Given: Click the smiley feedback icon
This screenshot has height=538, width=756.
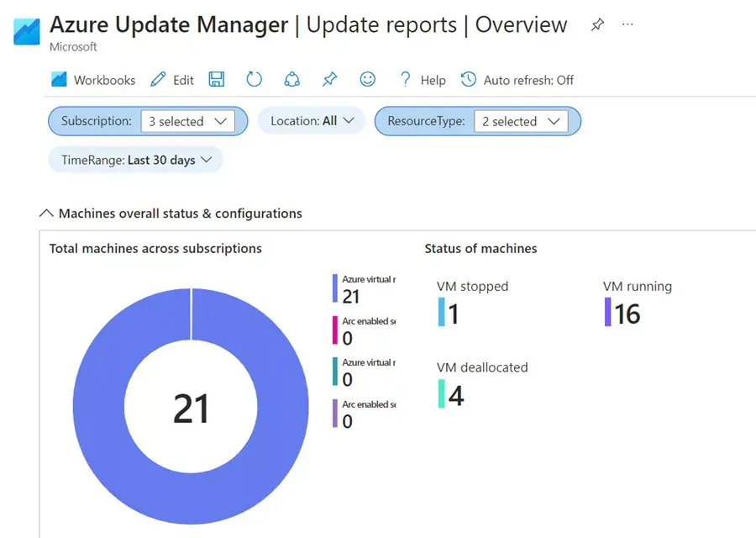Looking at the screenshot, I should 367,79.
